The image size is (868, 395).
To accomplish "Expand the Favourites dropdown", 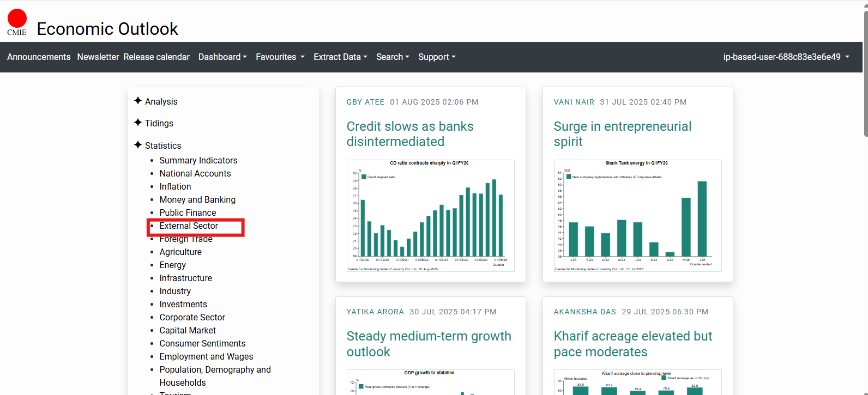I will 280,57.
